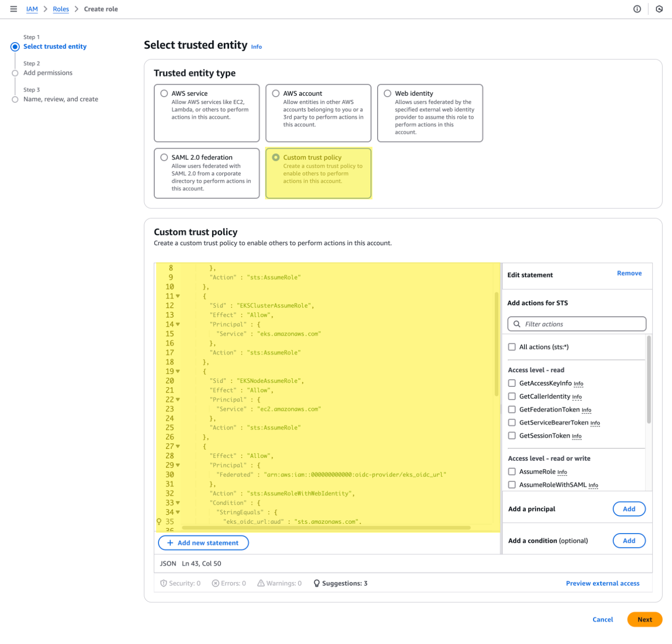The image size is (672, 644).
Task: Click the orange Next button
Action: coord(645,619)
